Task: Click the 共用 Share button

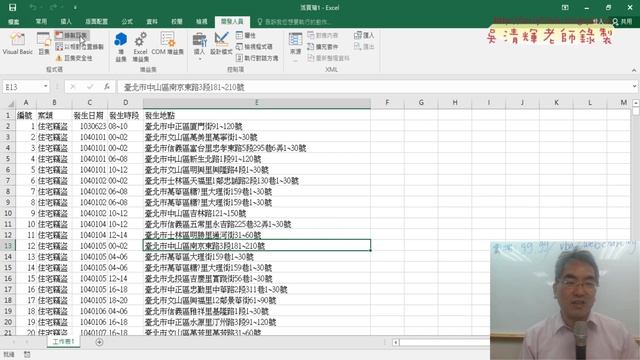Action: pos(622,22)
